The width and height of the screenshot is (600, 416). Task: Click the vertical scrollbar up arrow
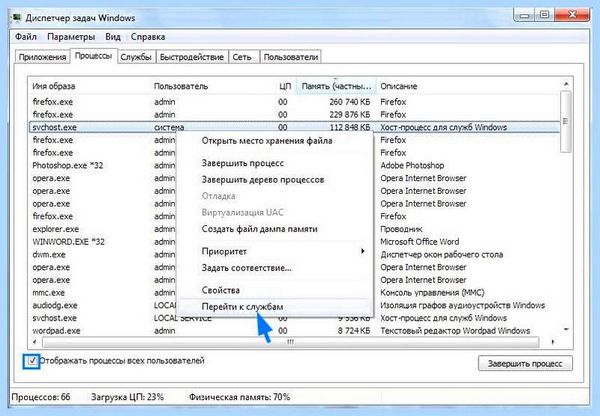point(566,84)
